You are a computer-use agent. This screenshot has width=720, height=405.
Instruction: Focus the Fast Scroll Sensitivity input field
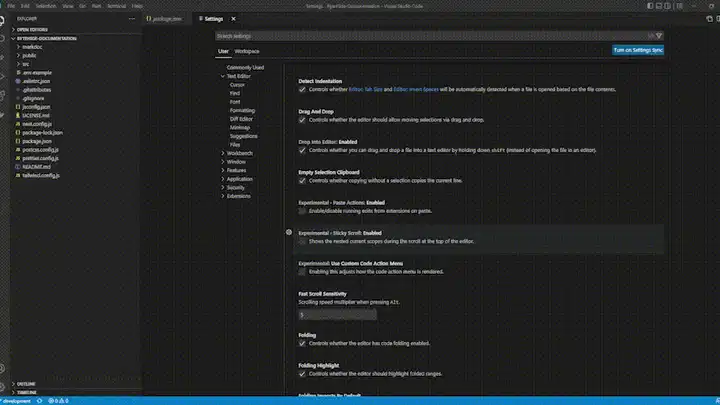coord(338,315)
